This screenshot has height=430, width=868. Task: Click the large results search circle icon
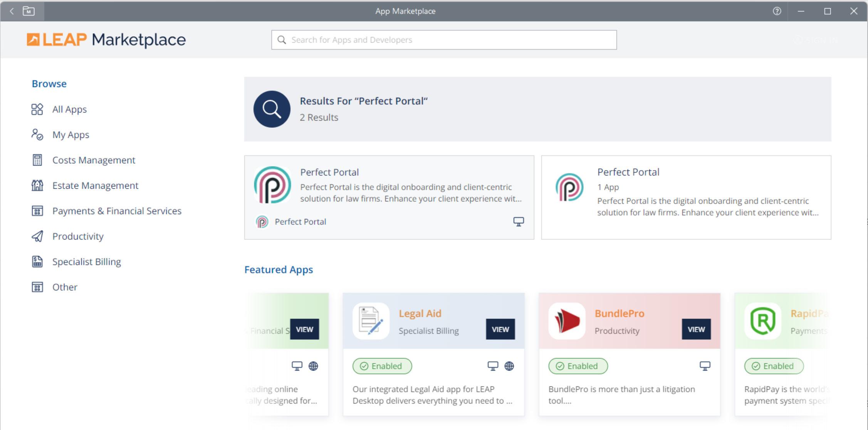tap(272, 109)
